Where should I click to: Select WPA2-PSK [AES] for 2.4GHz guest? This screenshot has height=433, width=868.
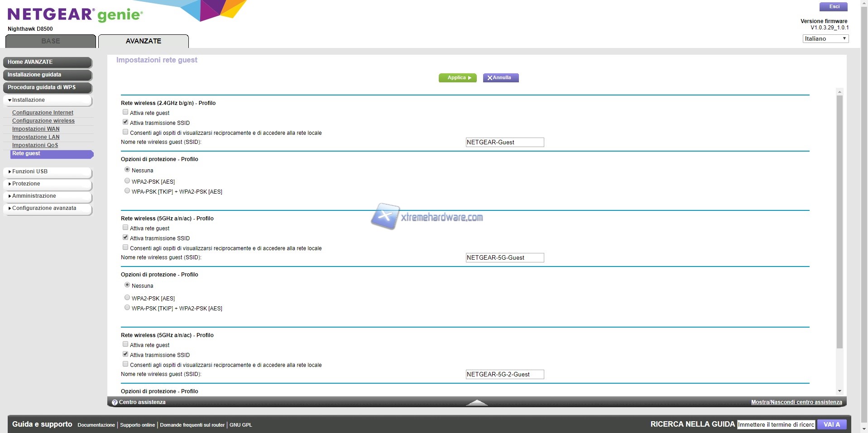click(127, 181)
